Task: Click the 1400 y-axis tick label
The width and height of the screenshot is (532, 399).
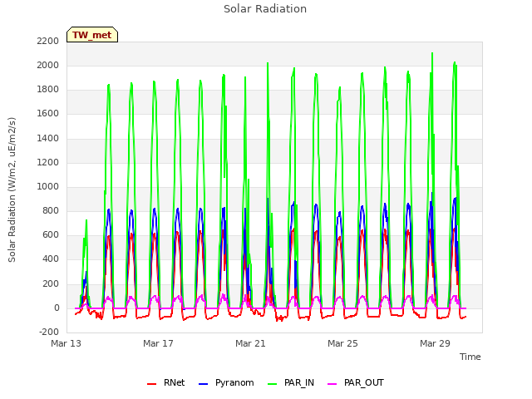Action: coord(48,139)
